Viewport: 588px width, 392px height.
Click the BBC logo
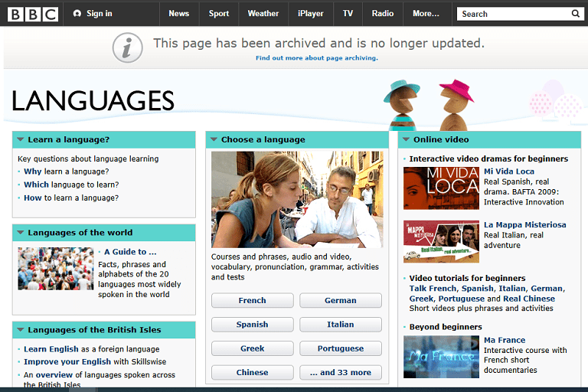point(33,14)
